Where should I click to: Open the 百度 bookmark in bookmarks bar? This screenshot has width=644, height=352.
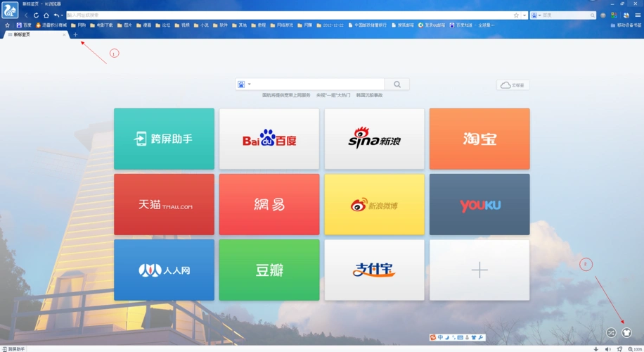coord(24,25)
